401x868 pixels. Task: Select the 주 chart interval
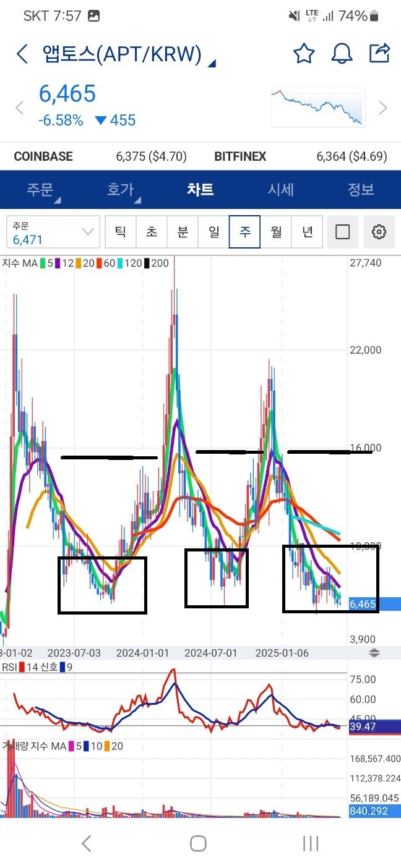tap(244, 232)
